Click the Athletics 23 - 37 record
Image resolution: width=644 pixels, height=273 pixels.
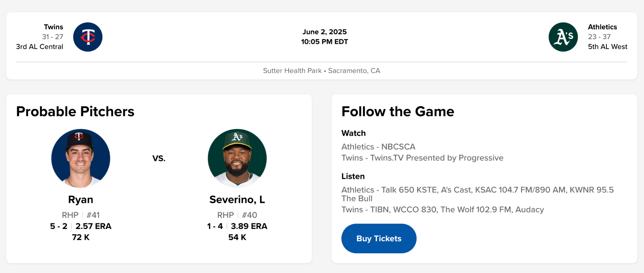pos(599,37)
